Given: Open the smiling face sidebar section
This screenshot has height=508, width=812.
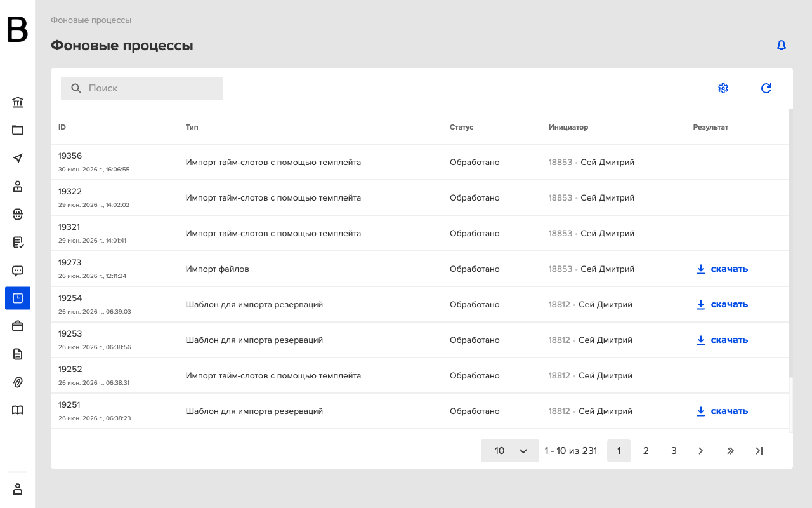Looking at the screenshot, I should tap(18, 214).
